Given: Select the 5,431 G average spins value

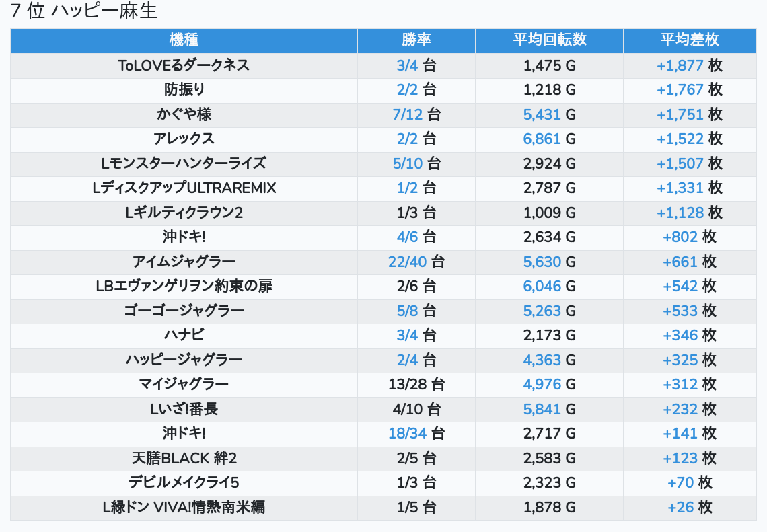Looking at the screenshot, I should point(549,114).
